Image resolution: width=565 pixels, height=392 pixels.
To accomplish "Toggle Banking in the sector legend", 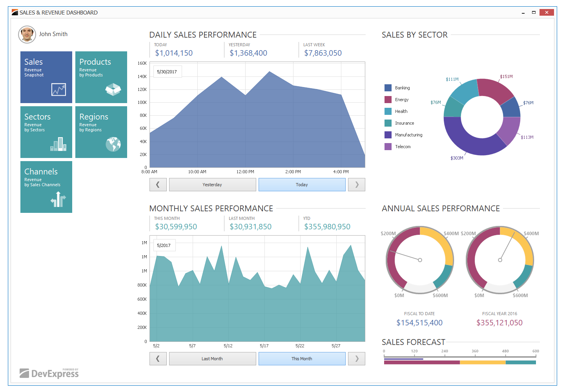I will coord(397,87).
